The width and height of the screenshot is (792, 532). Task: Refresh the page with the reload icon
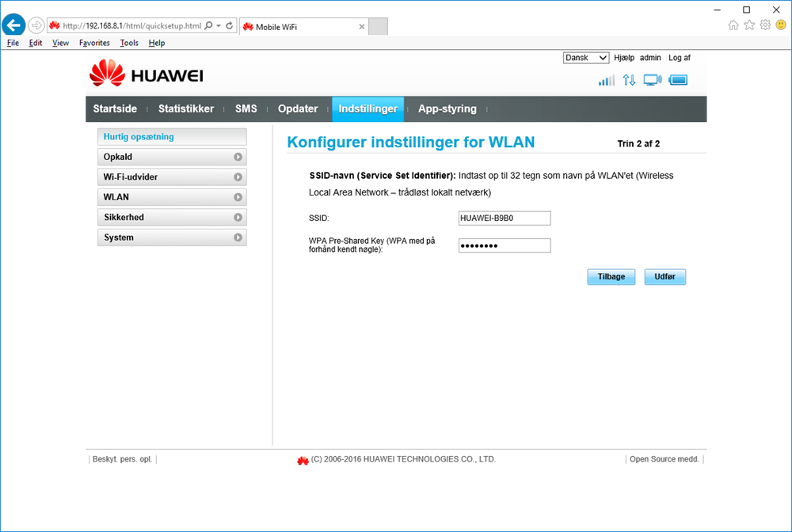tap(230, 26)
